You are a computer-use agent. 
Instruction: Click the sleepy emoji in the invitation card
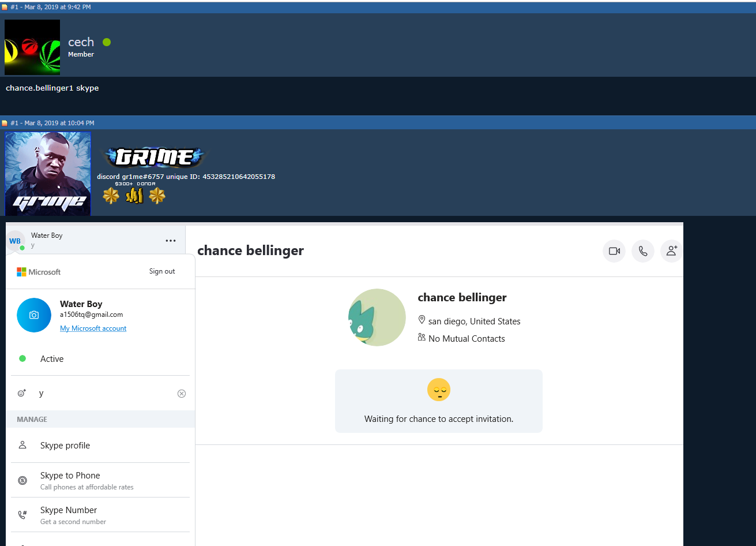[439, 390]
